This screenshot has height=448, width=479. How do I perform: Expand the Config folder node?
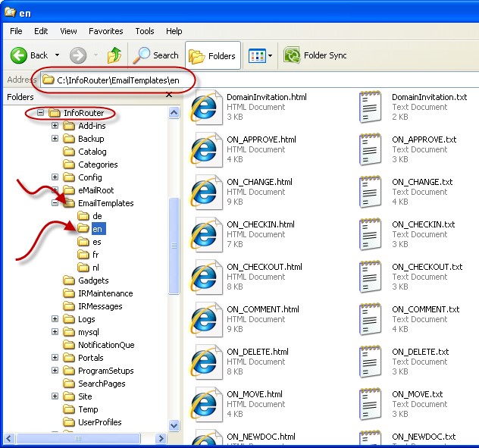tap(55, 177)
